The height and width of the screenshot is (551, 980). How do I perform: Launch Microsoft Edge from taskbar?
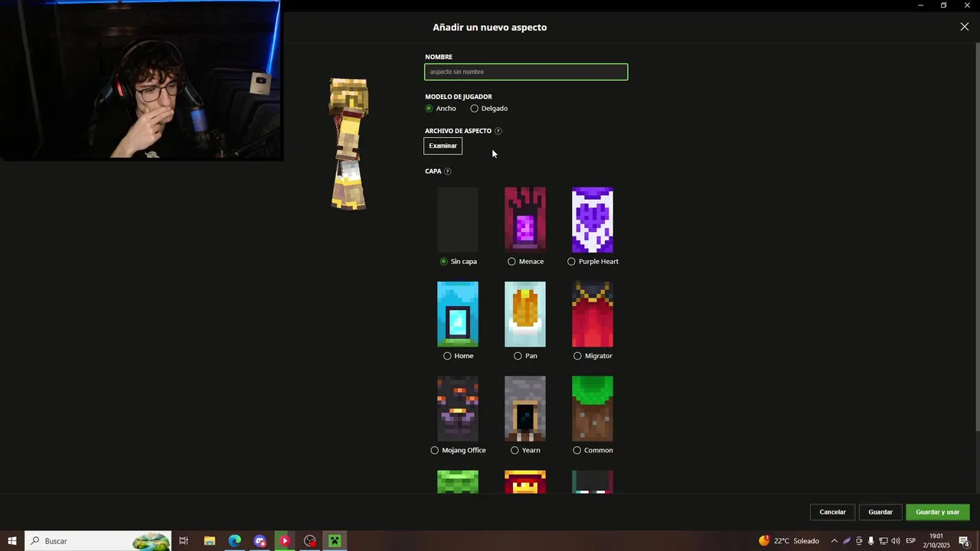coord(234,541)
